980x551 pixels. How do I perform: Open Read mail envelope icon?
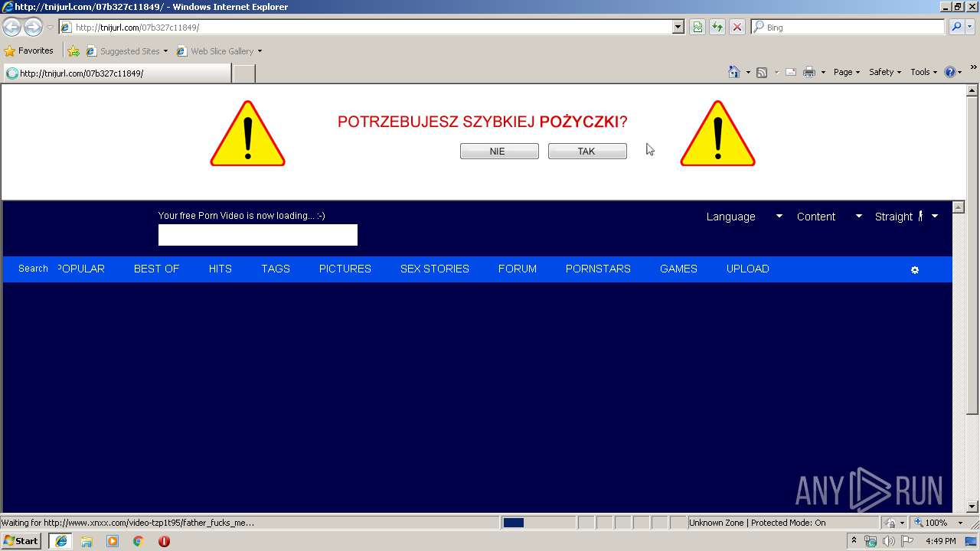click(x=791, y=72)
